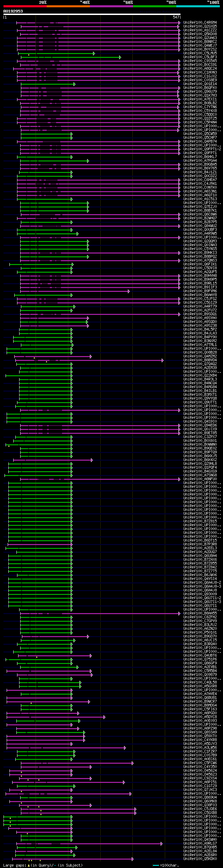Image resolution: width=223 pixels, height=868 pixels.
Task: Select the UniRef100_B9FVM6 label
Action: (x=200, y=291)
